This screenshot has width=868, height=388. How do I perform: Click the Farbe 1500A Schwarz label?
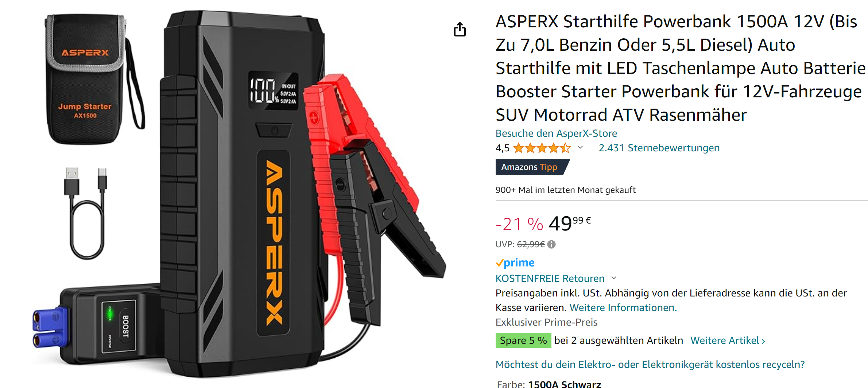click(549, 384)
